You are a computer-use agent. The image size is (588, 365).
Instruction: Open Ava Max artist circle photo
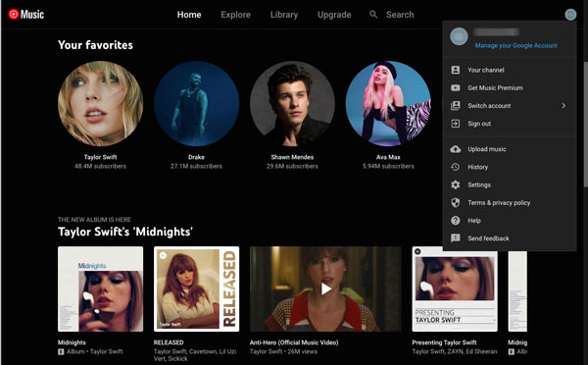click(388, 104)
